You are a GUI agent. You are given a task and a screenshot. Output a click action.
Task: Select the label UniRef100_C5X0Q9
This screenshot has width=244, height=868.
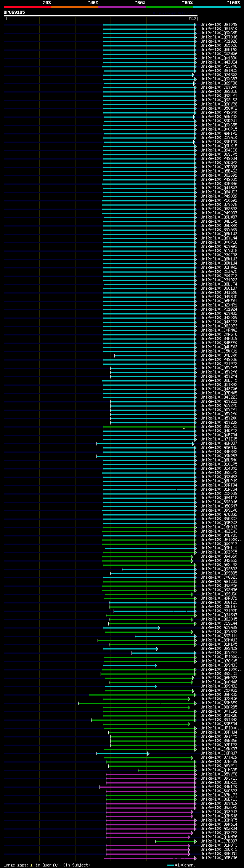219,494
